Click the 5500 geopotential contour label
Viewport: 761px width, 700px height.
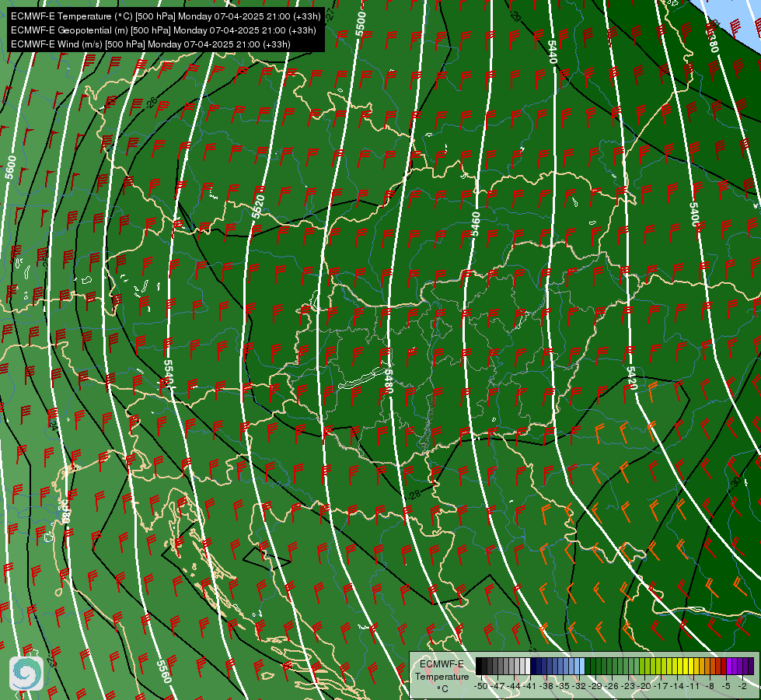[361, 24]
